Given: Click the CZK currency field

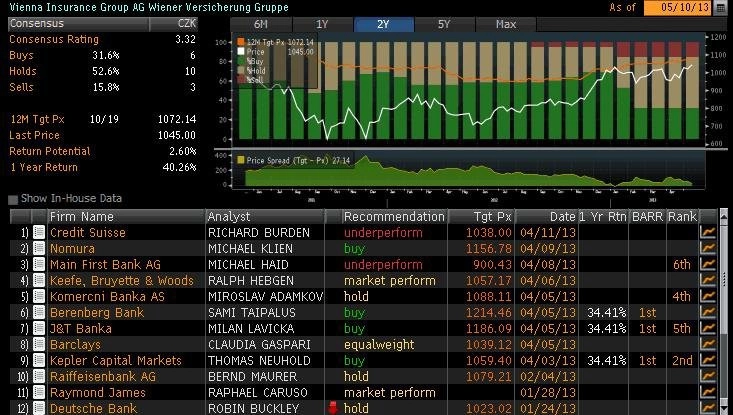Looking at the screenshot, I should click(x=174, y=23).
